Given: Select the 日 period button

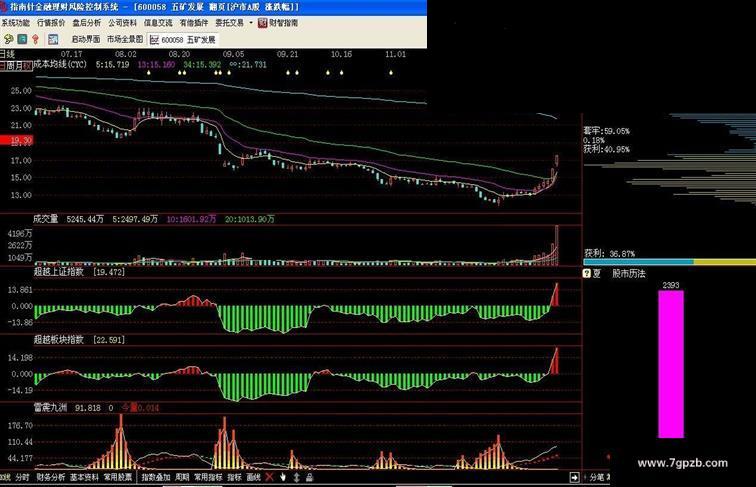Looking at the screenshot, I should [3, 65].
